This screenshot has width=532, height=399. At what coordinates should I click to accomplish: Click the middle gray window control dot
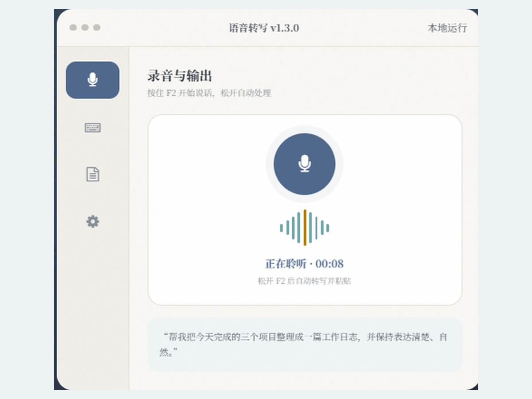point(85,27)
